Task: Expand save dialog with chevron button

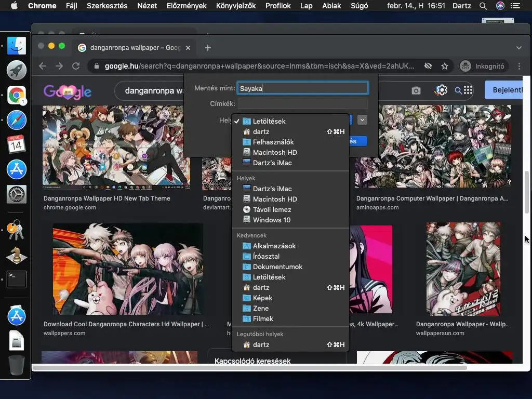Action: point(362,120)
